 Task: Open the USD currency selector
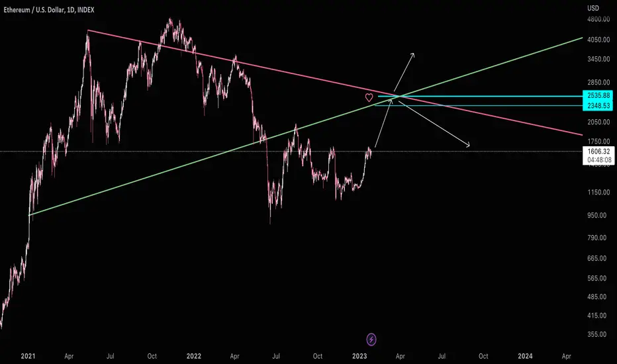(593, 8)
